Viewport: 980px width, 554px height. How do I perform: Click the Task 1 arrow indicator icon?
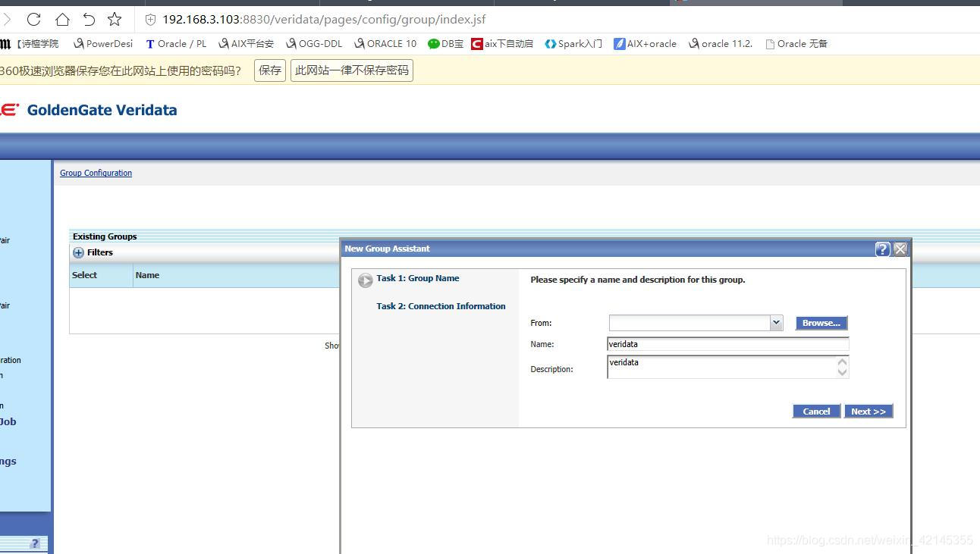tap(366, 280)
